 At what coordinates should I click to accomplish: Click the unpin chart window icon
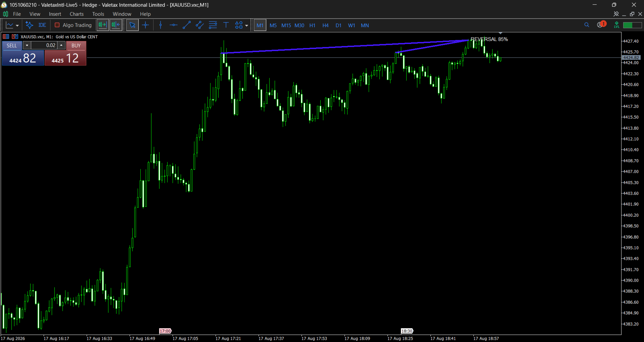[616, 14]
